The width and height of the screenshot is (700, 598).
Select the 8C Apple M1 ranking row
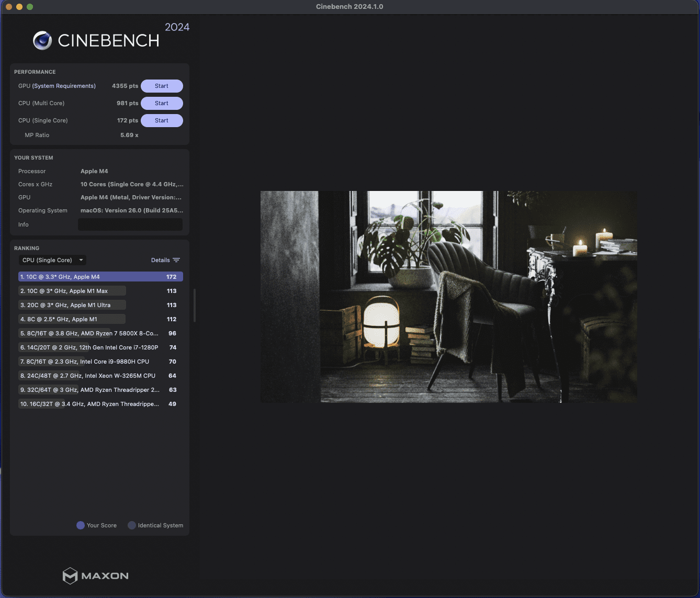point(100,319)
